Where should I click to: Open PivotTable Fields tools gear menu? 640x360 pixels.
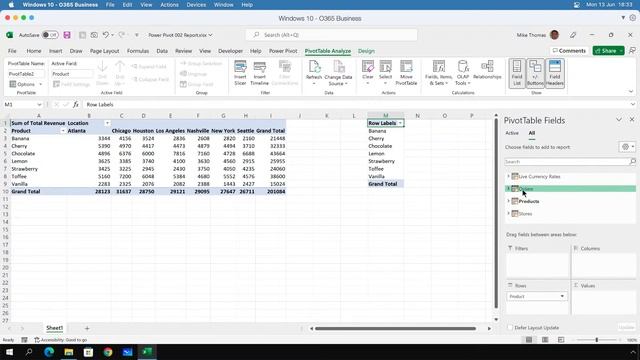[627, 147]
